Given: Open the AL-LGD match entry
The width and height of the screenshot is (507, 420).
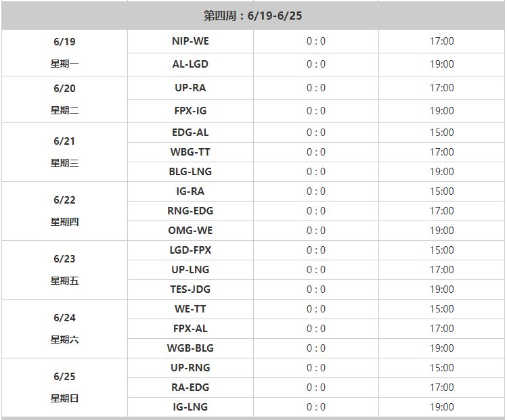Looking at the screenshot, I should coord(190,64).
